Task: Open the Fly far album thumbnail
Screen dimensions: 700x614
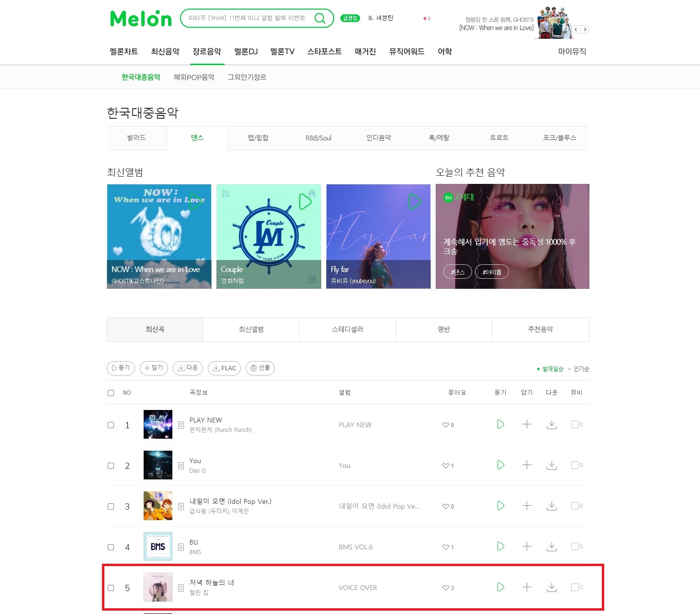Action: coord(378,237)
